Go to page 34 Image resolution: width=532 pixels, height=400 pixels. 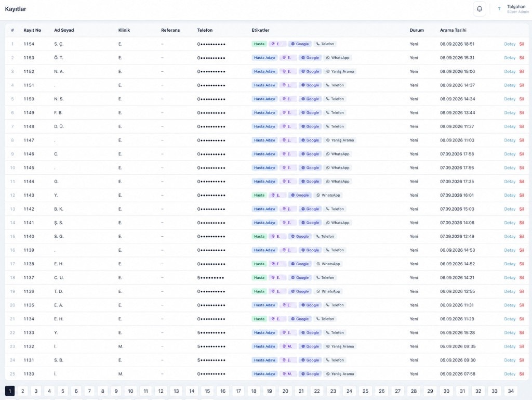point(511,391)
